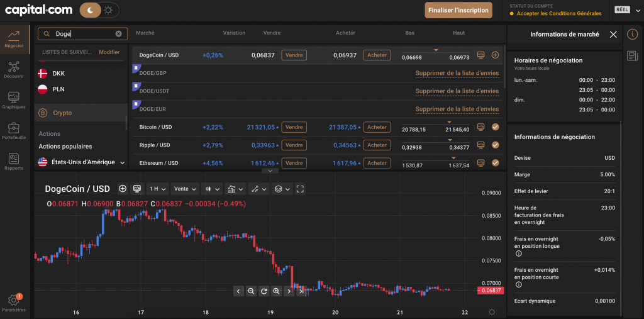Open the Portefeuille section
644x319 pixels.
[x=14, y=131]
